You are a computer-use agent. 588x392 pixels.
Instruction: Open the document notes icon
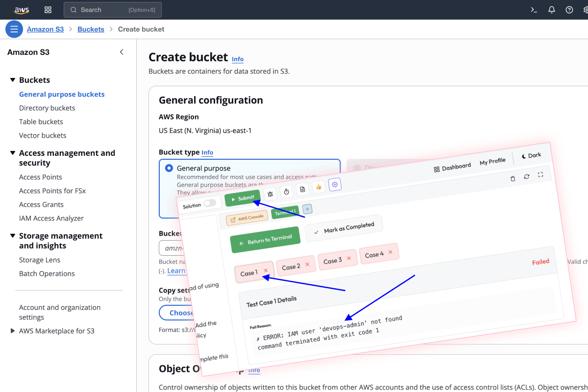[x=302, y=189]
